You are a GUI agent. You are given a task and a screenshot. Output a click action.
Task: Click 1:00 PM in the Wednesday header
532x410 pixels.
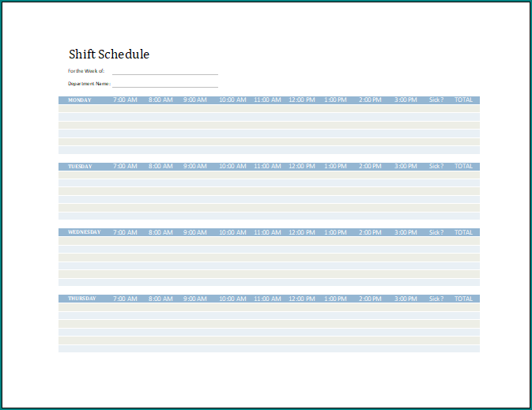(x=335, y=232)
